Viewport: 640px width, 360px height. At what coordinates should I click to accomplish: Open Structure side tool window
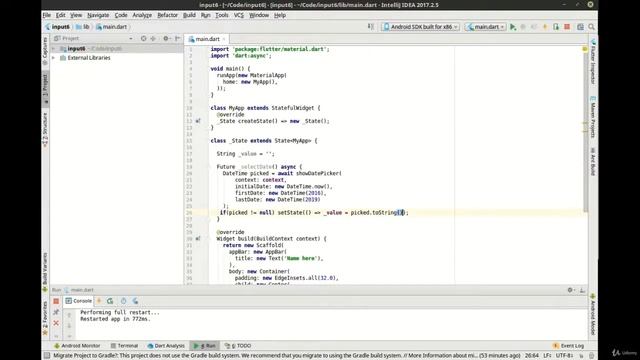coord(45,130)
